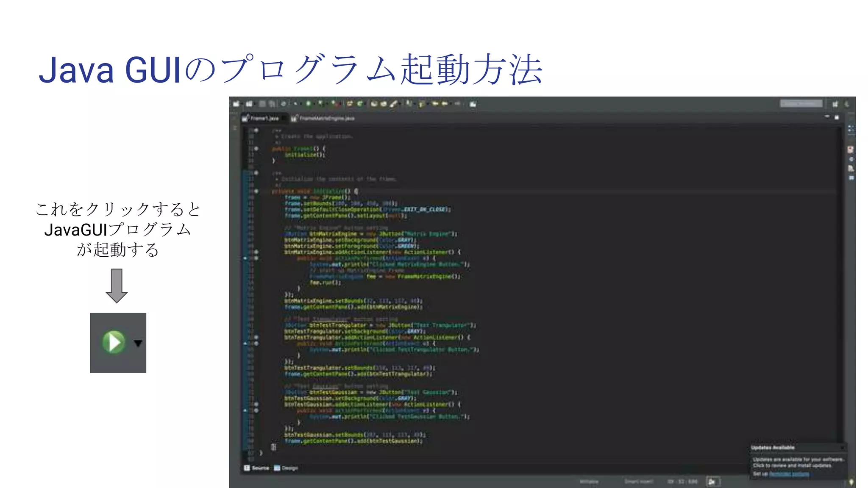Close the Updates Available popup
Viewport: 868px width, 488px height.
pyautogui.click(x=843, y=448)
